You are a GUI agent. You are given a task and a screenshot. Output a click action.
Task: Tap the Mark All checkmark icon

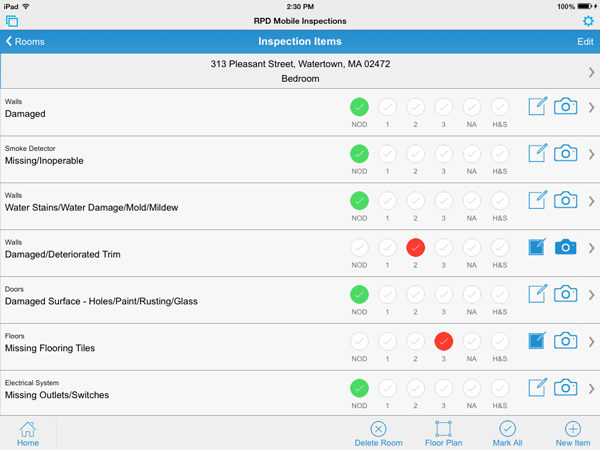507,429
